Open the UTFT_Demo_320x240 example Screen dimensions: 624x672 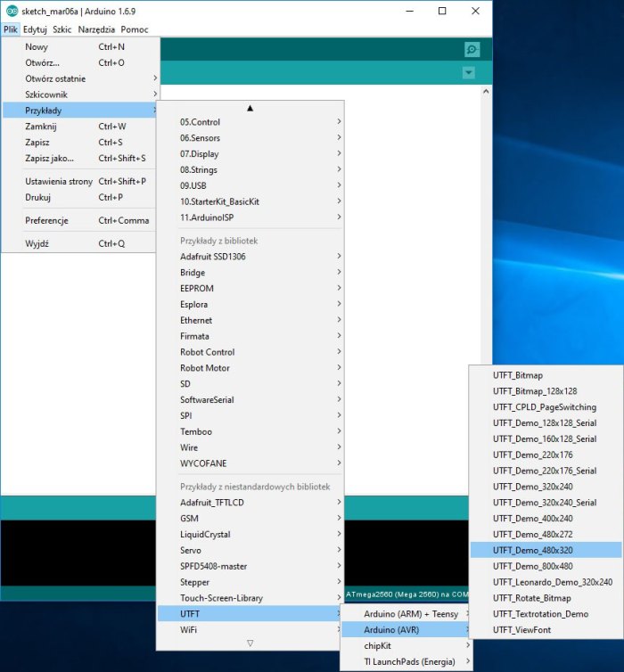[546, 487]
